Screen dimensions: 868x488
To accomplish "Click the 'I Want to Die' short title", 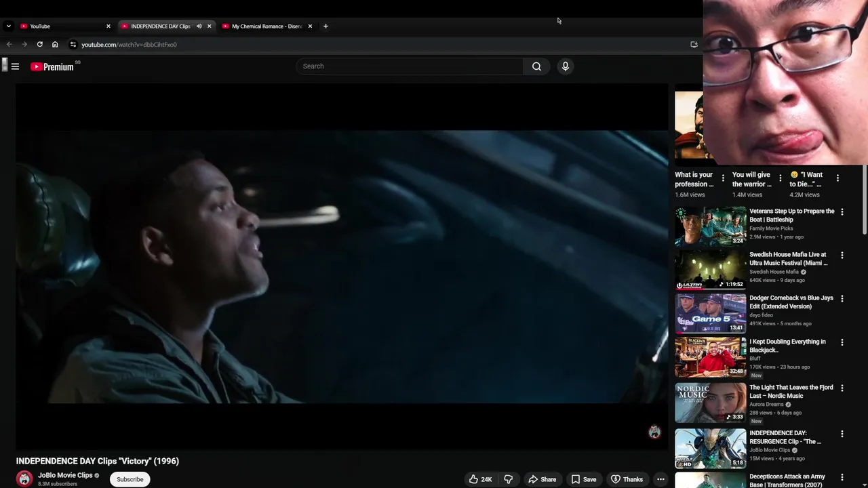I will pyautogui.click(x=806, y=180).
